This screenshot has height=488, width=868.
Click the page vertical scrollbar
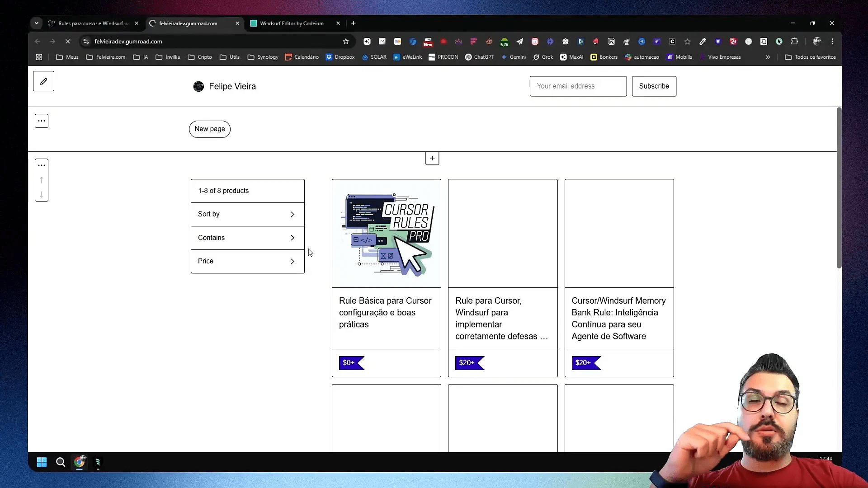(839, 188)
